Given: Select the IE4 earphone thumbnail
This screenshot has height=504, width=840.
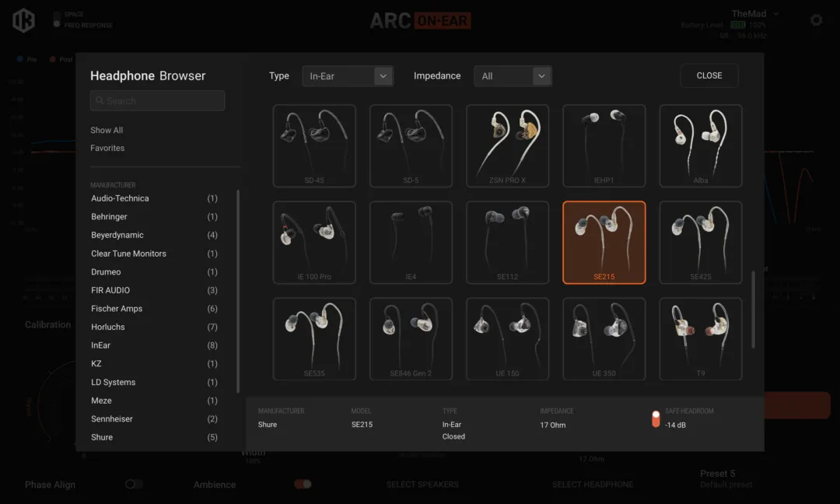Looking at the screenshot, I should coord(411,243).
